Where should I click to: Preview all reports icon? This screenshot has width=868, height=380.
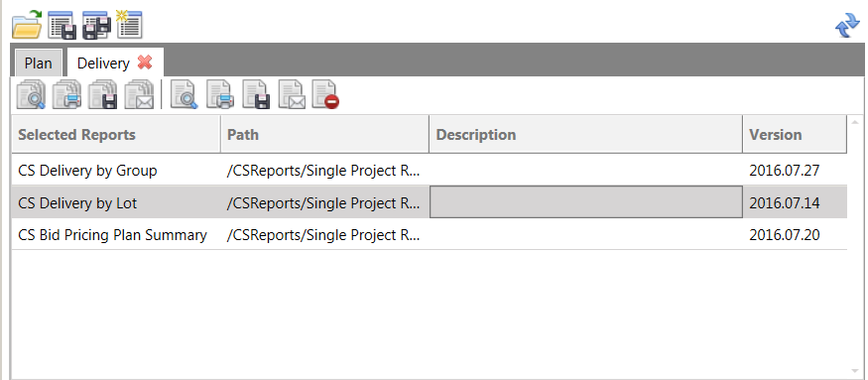(x=31, y=94)
